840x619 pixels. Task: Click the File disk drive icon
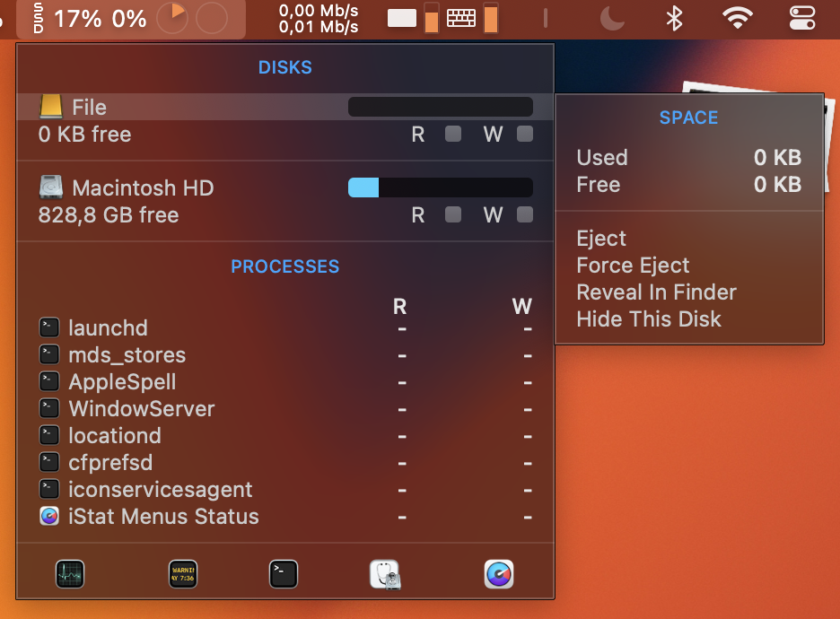coord(51,107)
